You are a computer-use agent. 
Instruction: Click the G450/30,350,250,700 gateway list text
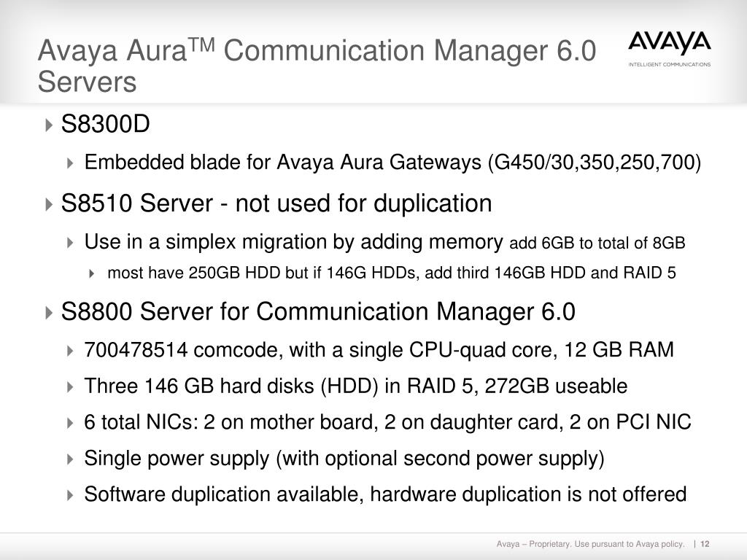click(x=595, y=163)
